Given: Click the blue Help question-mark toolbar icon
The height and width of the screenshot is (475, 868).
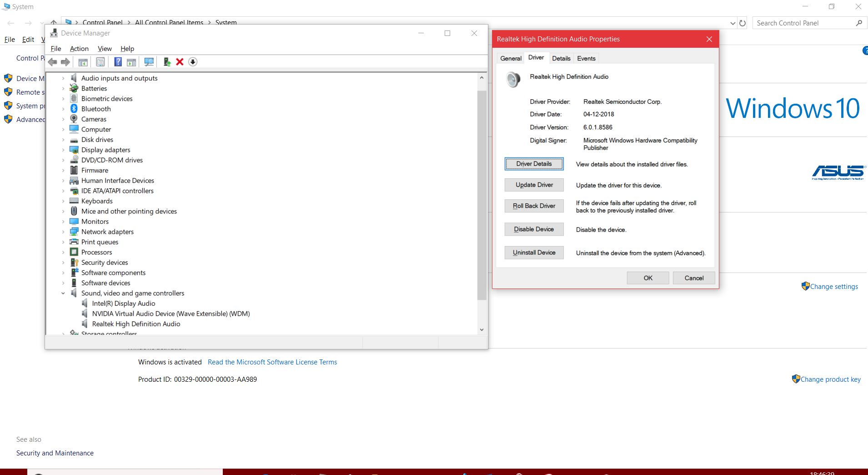Looking at the screenshot, I should coord(118,62).
